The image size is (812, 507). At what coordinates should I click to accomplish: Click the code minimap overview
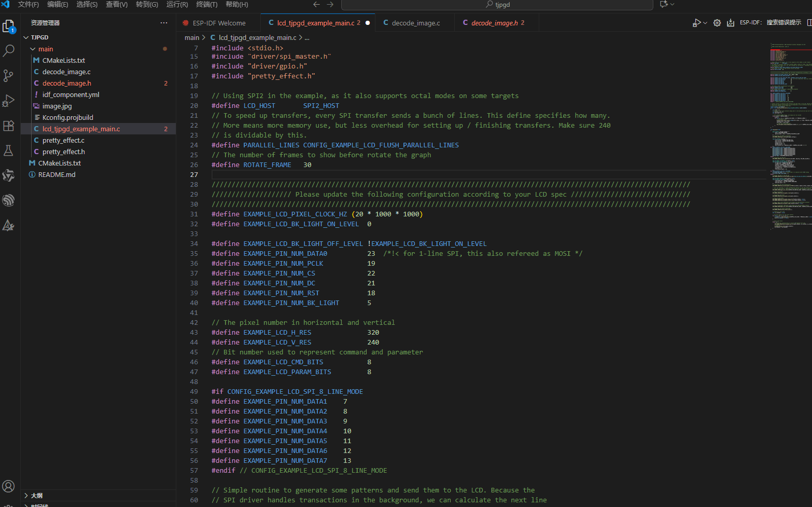tap(791, 136)
